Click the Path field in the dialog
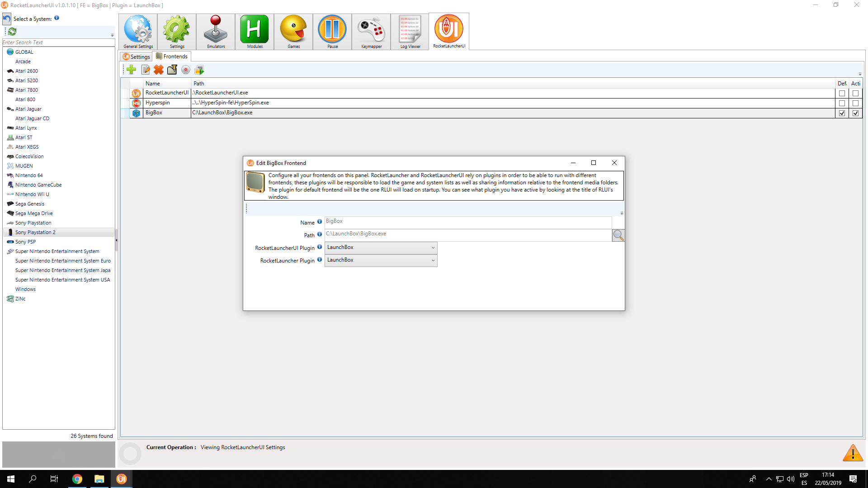Screen dimensions: 868x488 pos(468,235)
